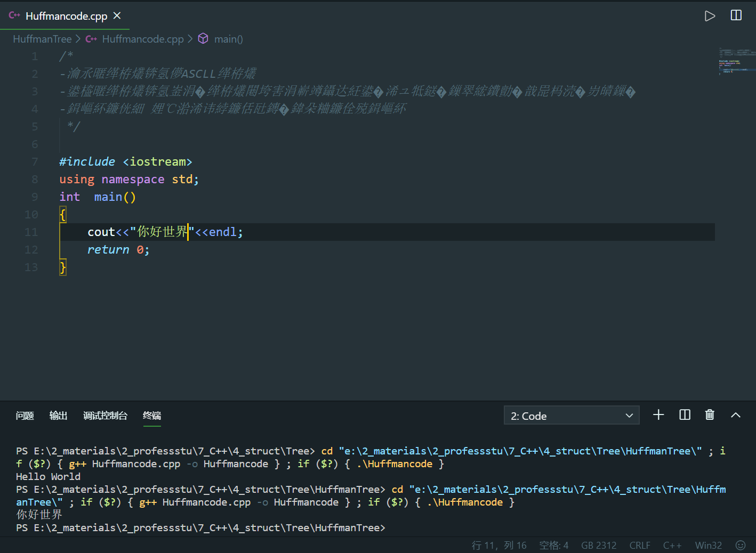Maximize the panel with the chevron

coord(735,415)
